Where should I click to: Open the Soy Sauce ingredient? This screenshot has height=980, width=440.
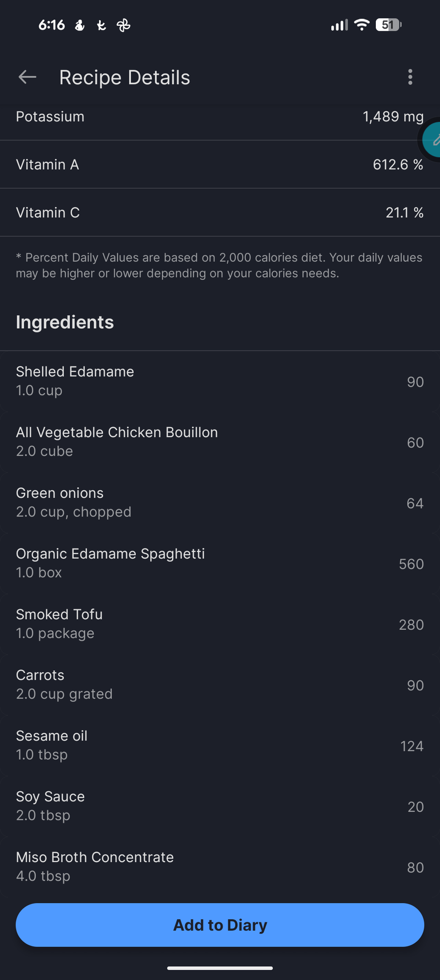(x=220, y=806)
